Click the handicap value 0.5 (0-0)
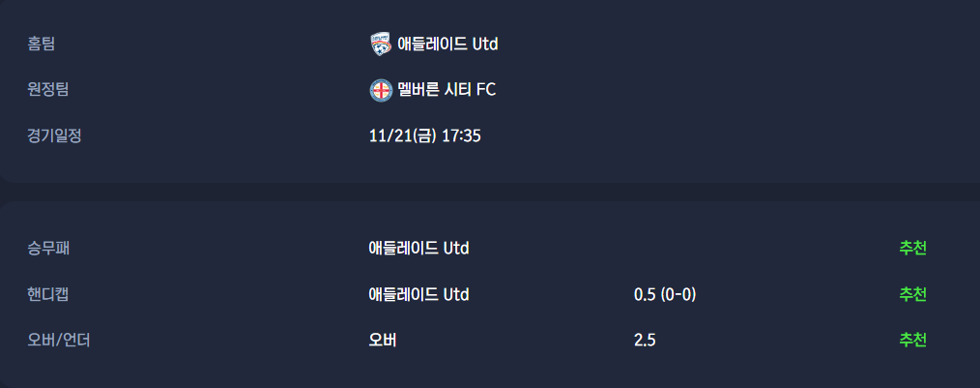 pyautogui.click(x=664, y=294)
